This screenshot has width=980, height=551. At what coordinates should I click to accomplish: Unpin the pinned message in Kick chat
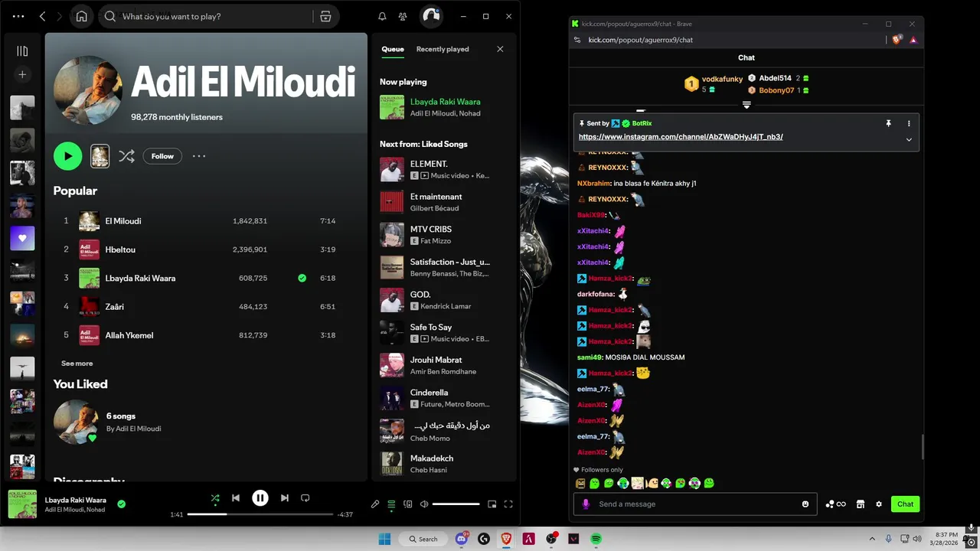(888, 123)
